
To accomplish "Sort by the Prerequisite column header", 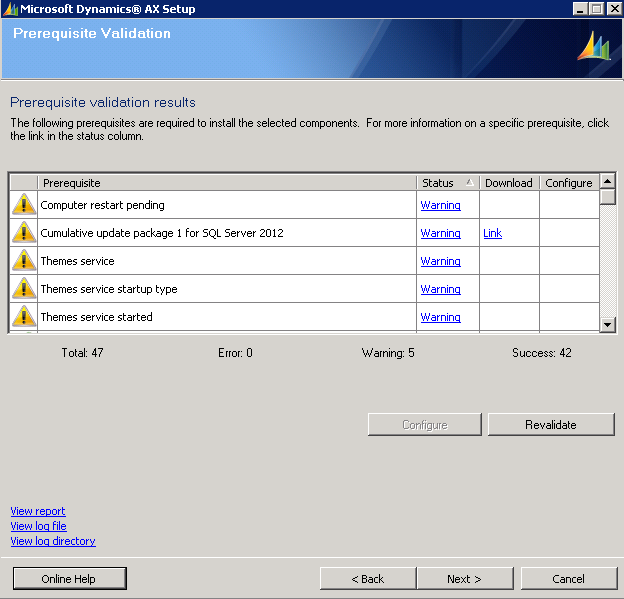I will coord(227,183).
